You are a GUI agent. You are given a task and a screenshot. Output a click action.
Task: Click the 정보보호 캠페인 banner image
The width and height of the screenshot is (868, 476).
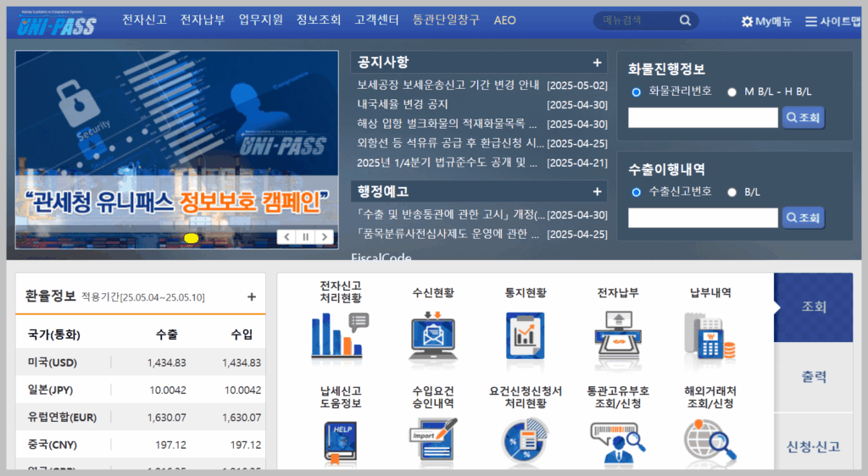tap(176, 149)
